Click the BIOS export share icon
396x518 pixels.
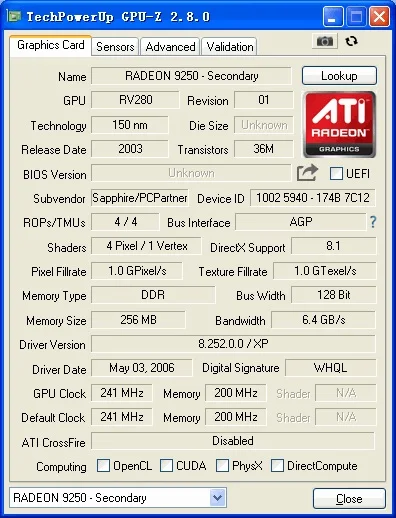click(307, 173)
